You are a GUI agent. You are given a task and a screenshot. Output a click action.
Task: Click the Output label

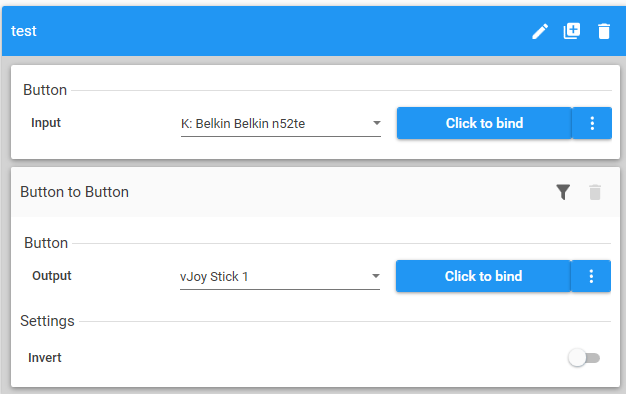(x=52, y=276)
